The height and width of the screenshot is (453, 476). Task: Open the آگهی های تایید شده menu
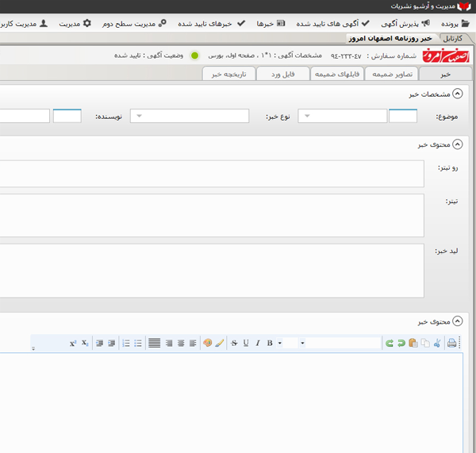[333, 23]
